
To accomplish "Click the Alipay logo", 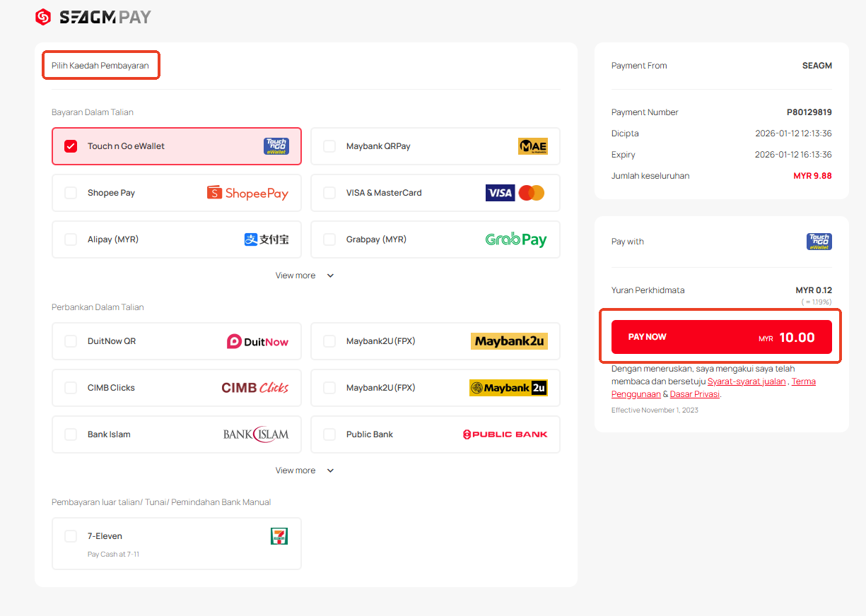I will click(x=267, y=239).
